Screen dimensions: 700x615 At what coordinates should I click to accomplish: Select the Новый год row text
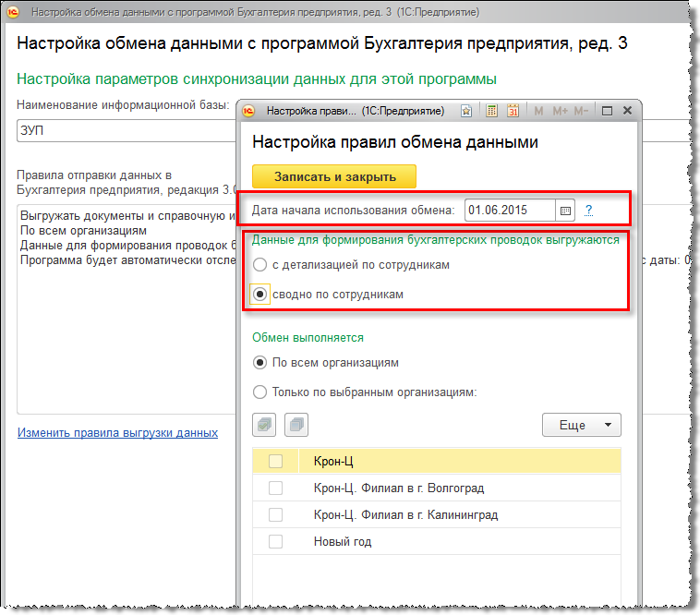point(343,541)
